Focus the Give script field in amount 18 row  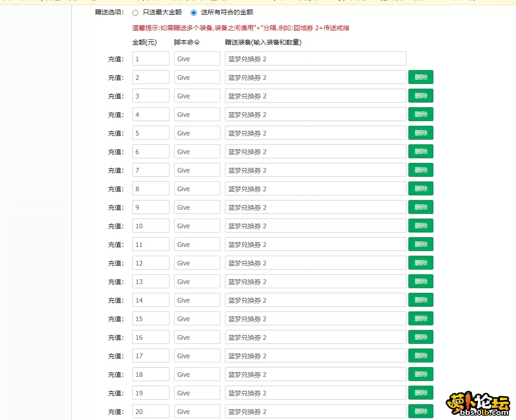(197, 374)
